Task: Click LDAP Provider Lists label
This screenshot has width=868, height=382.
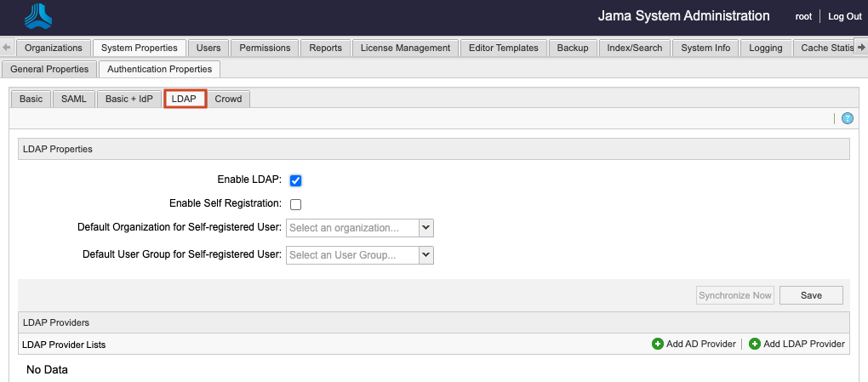Action: pos(64,345)
